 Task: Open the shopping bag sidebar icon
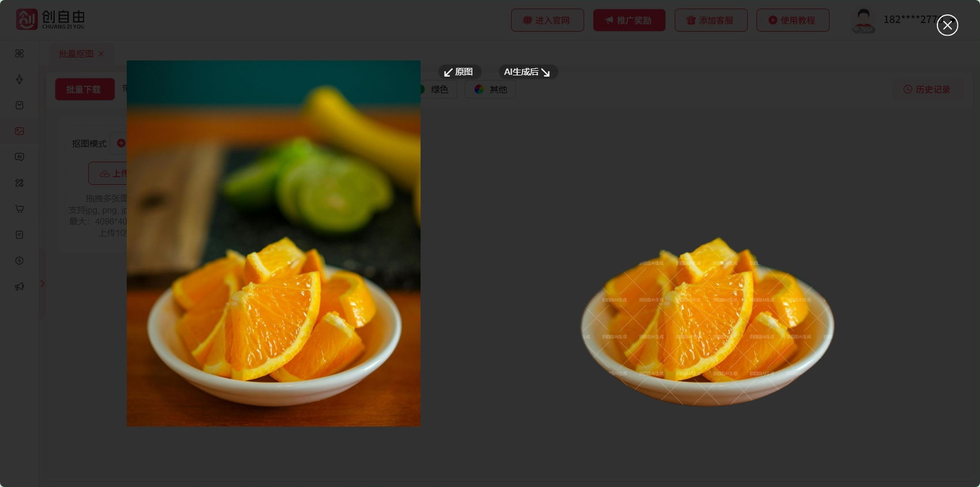coord(20,105)
